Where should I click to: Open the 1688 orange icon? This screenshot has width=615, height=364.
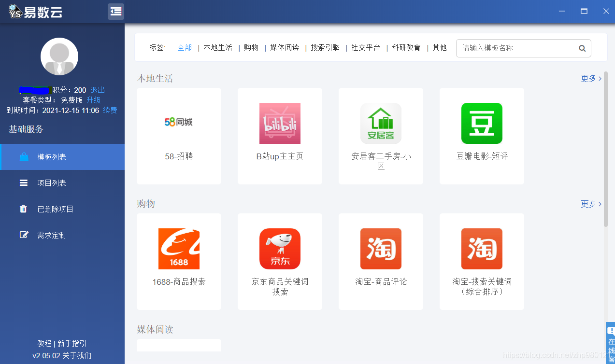tap(179, 249)
